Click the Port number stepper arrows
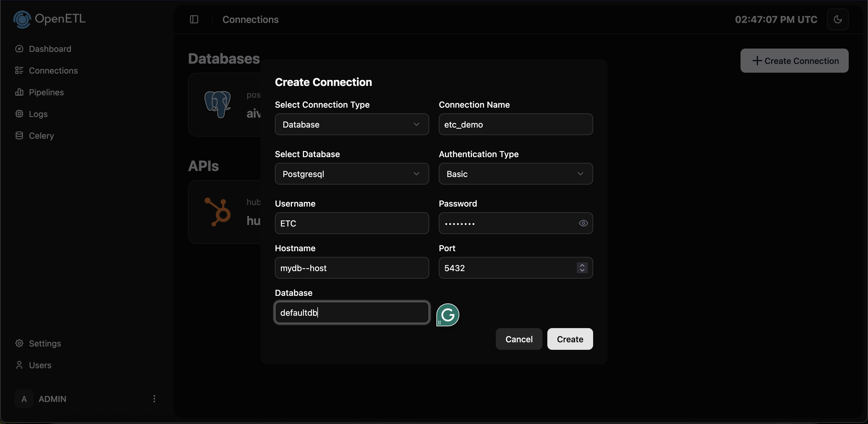The height and width of the screenshot is (424, 868). click(582, 268)
